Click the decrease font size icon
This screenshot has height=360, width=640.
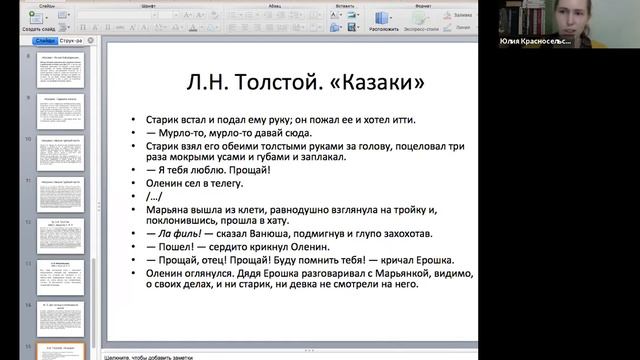[200, 15]
